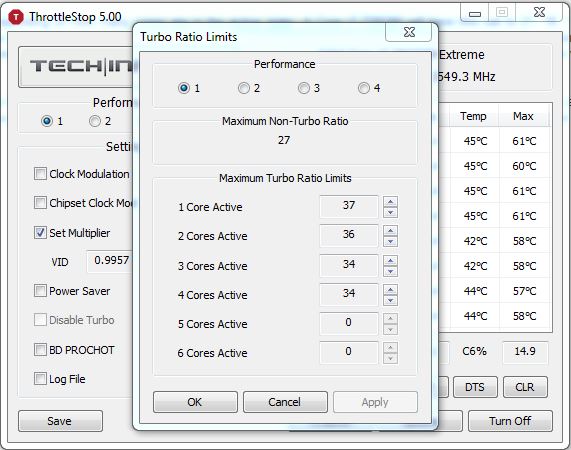Click the 6 Cores Active label
Viewport: 571px width, 450px height.
(212, 353)
